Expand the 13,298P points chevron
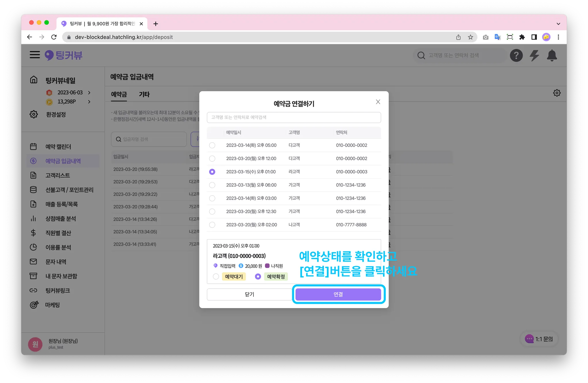The height and width of the screenshot is (383, 588). point(89,102)
